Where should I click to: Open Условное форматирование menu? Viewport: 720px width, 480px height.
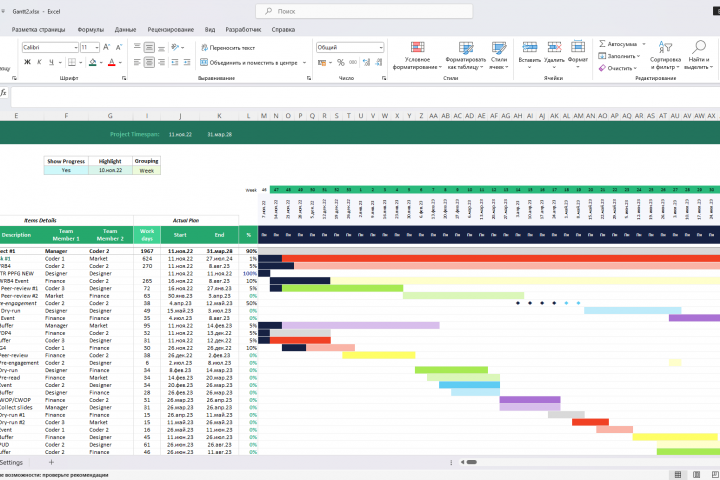[x=417, y=56]
